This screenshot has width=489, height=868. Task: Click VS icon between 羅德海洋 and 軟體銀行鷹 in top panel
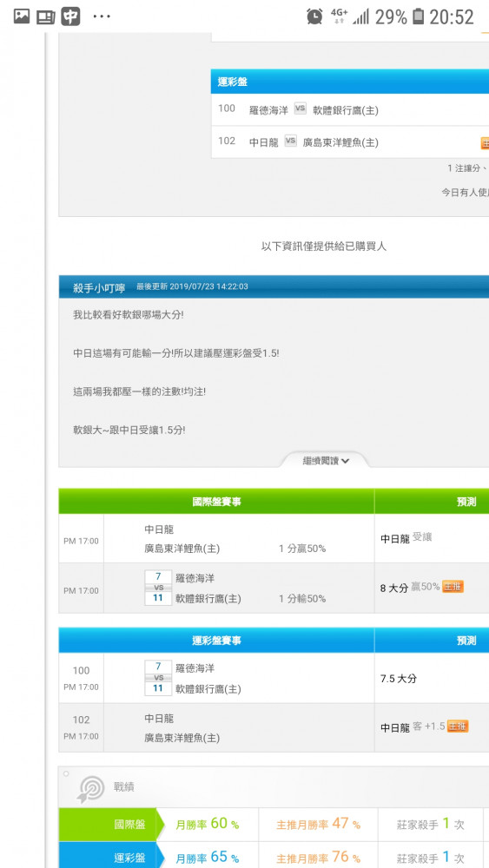tap(300, 108)
